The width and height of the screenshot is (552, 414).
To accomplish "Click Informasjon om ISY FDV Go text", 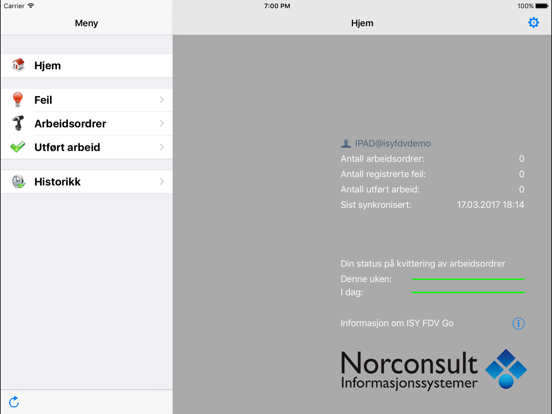I will click(397, 323).
